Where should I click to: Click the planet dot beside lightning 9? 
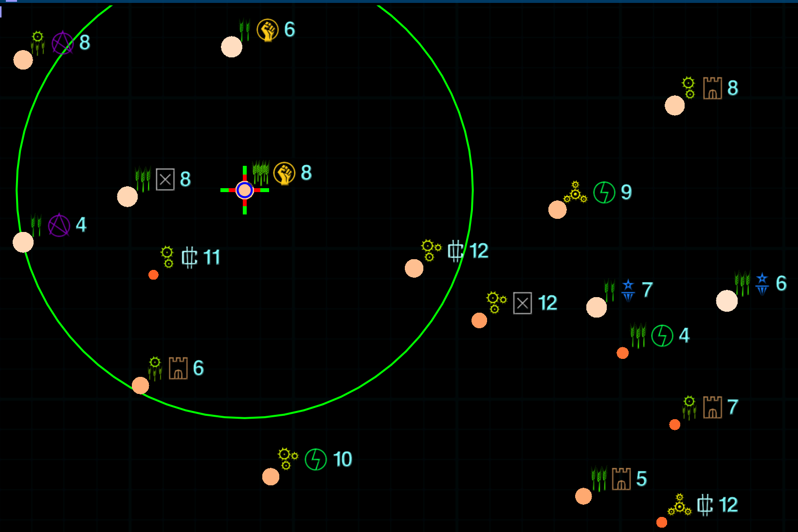point(558,210)
